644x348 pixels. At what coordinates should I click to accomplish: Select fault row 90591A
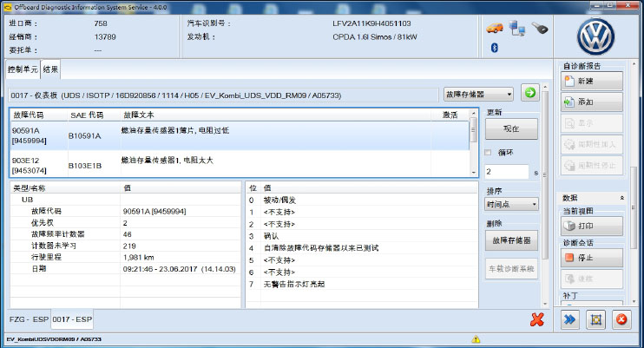point(240,135)
